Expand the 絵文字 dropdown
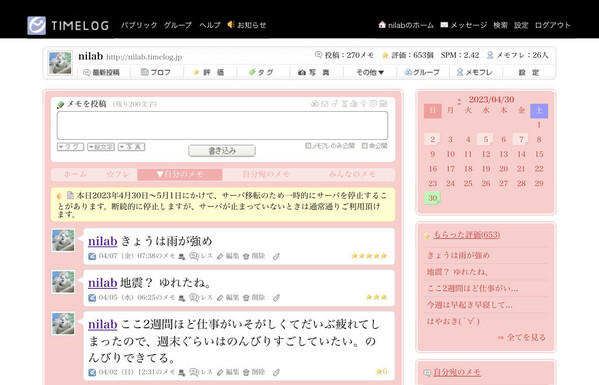Viewport: 599px width, 385px height. (x=101, y=147)
